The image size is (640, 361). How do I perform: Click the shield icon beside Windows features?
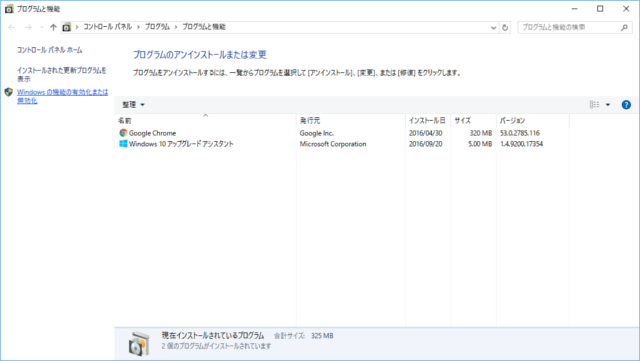pos(9,92)
